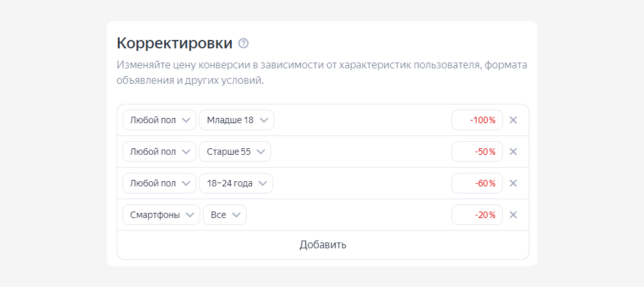This screenshot has width=644, height=287.
Task: Delete the Смартфоны adjustment row
Action: pyautogui.click(x=513, y=215)
